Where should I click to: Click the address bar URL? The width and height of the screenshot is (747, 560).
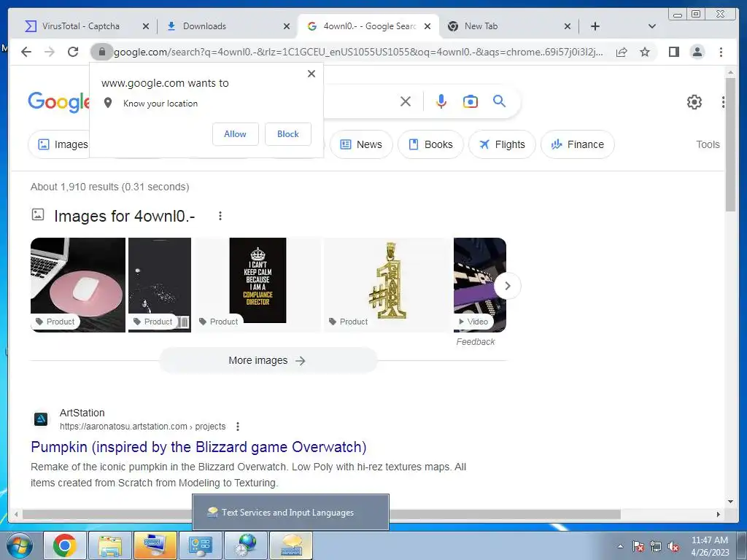pos(358,52)
